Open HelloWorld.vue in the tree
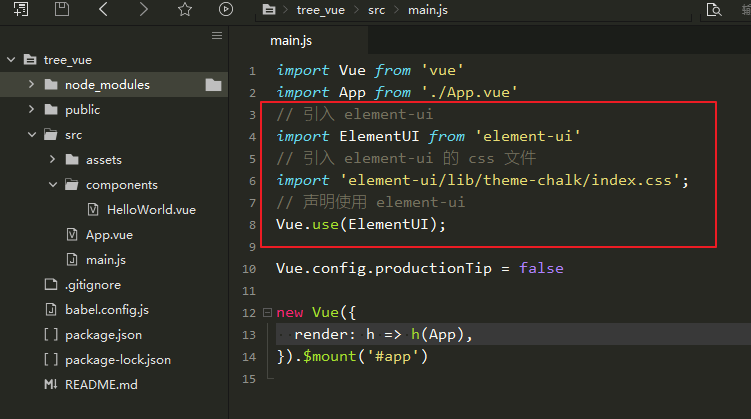 (x=151, y=210)
